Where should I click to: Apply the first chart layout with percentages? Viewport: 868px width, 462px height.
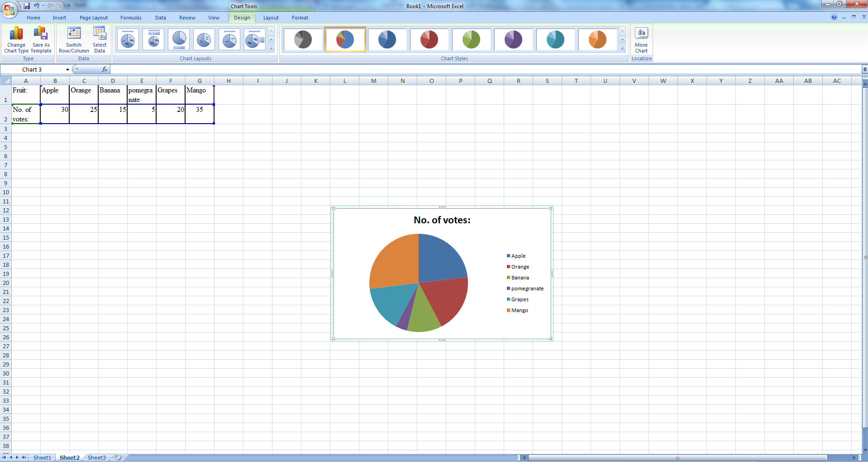click(128, 39)
